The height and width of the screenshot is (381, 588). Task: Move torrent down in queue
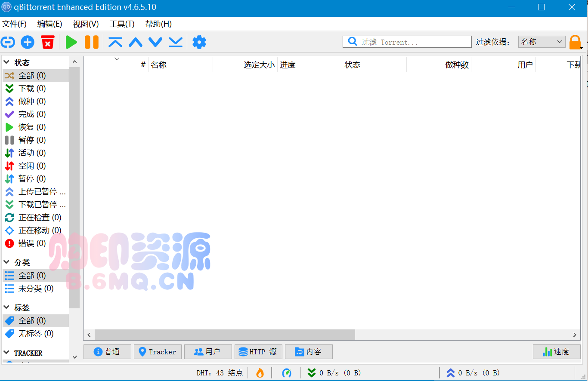155,42
